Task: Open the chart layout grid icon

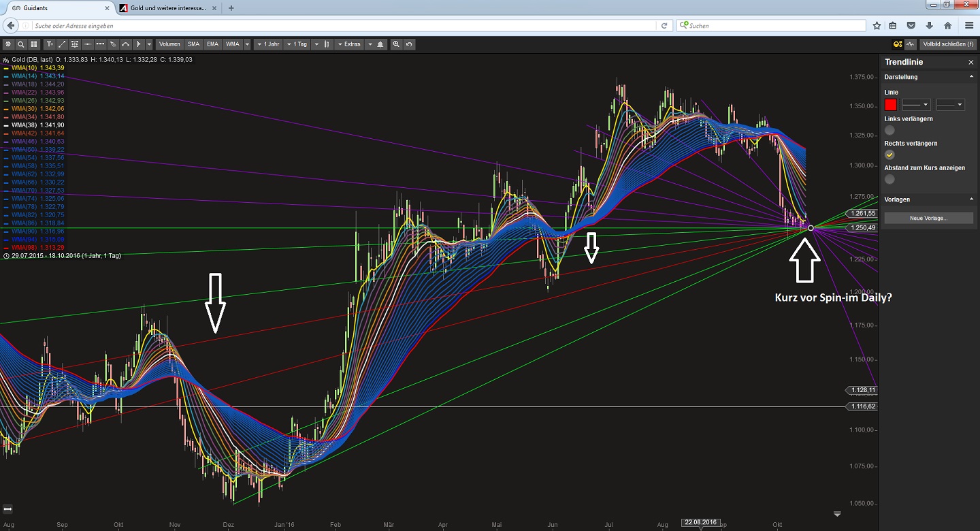Action: [34, 44]
